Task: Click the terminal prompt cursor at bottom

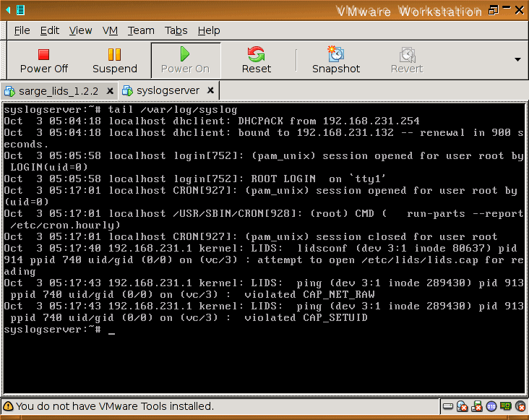Action: click(x=112, y=333)
